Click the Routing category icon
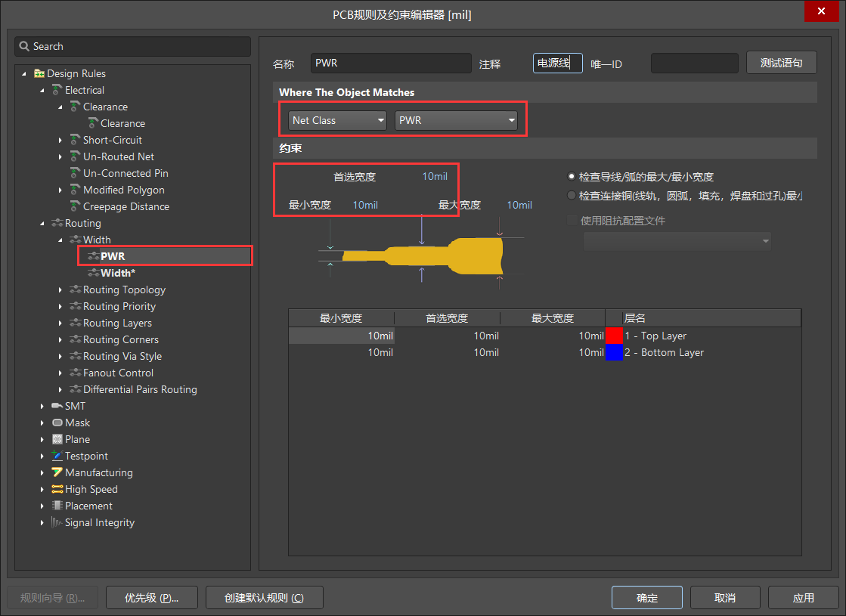 57,223
